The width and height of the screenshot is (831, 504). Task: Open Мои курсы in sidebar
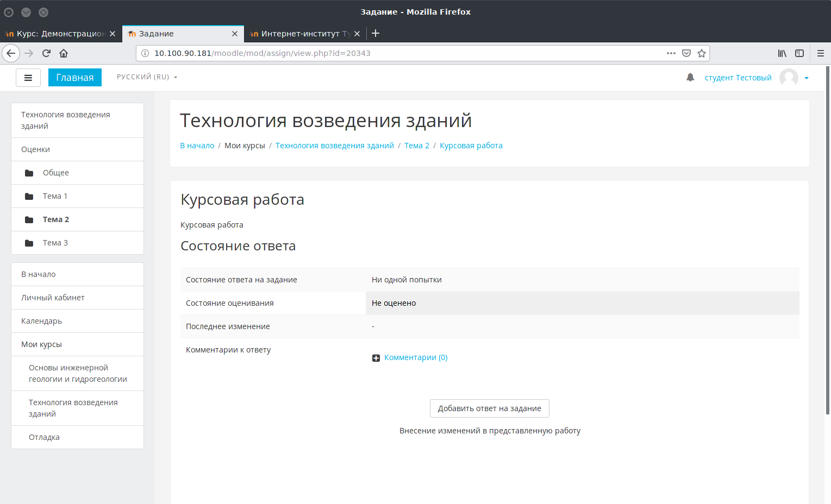coord(77,344)
